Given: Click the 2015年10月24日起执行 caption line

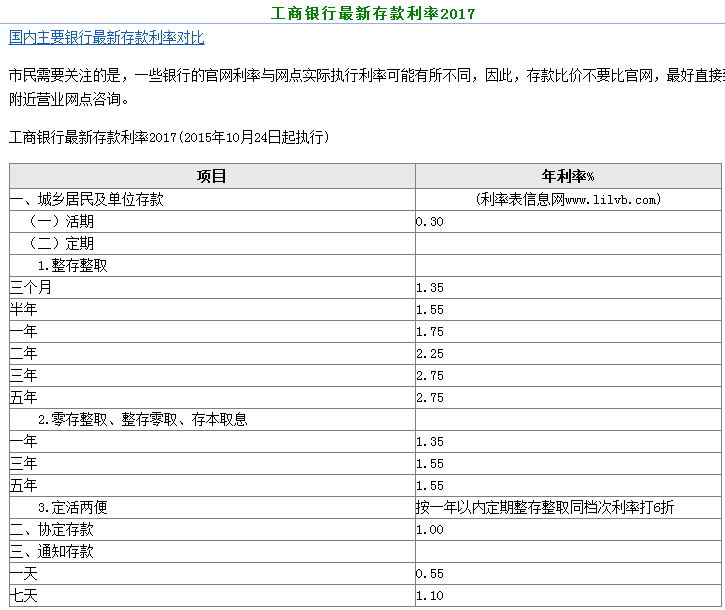Looking at the screenshot, I should tap(169, 137).
